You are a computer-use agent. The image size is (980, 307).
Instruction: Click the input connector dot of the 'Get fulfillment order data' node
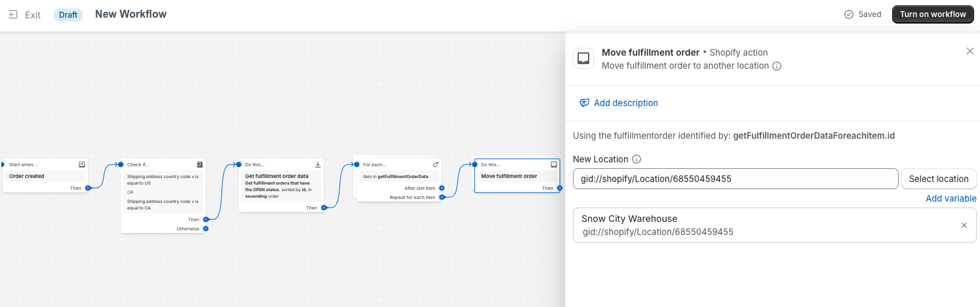click(x=239, y=164)
